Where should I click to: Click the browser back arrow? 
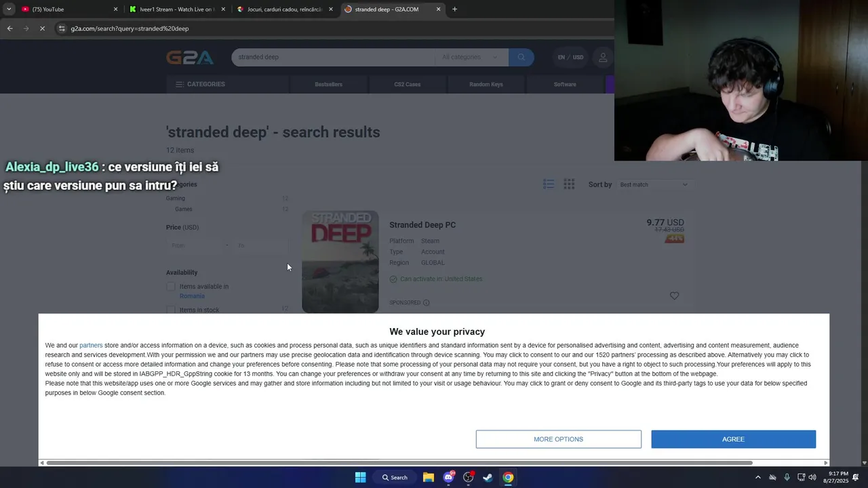[9, 28]
